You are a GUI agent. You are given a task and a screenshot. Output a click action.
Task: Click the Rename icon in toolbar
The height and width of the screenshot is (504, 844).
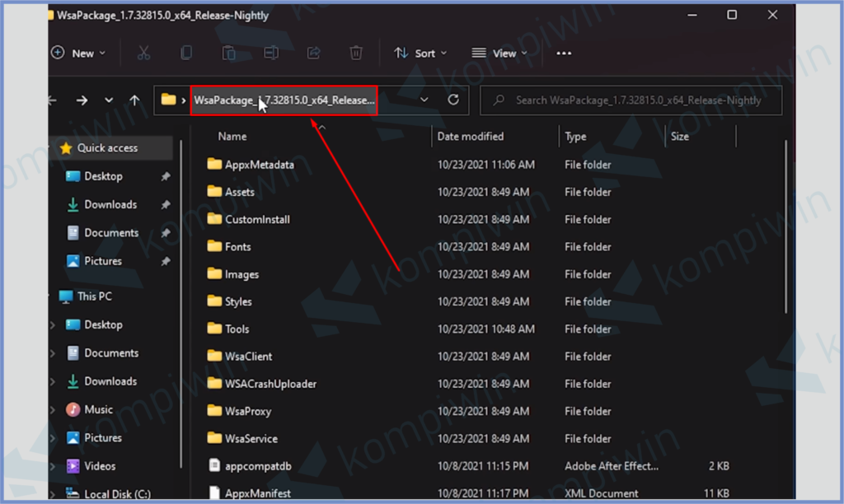pos(271,53)
